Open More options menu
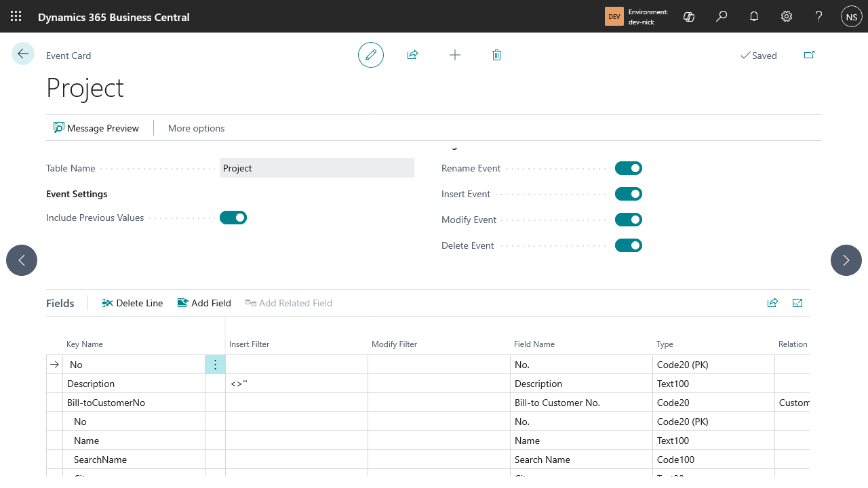This screenshot has height=488, width=868. point(196,128)
